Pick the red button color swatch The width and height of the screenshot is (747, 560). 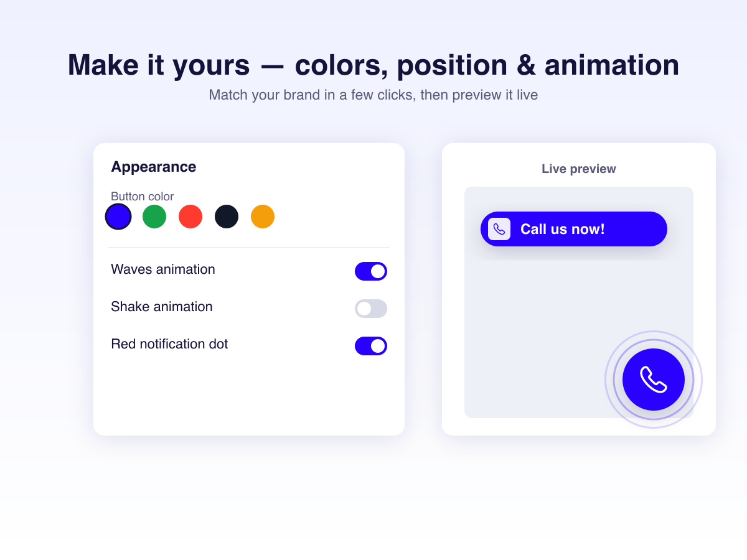190,217
